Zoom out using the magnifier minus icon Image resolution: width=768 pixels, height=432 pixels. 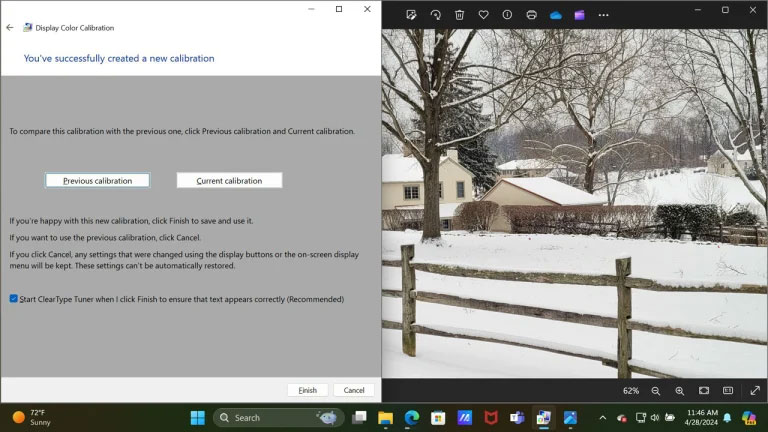(656, 391)
